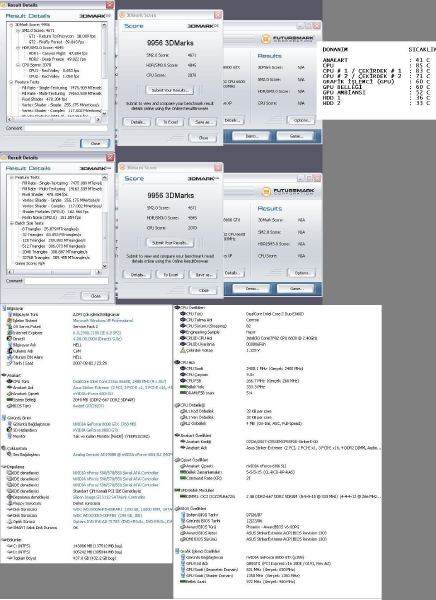The height and width of the screenshot is (600, 436).
Task: Select the '2048 Triangles' batch test row
Action: [55, 252]
